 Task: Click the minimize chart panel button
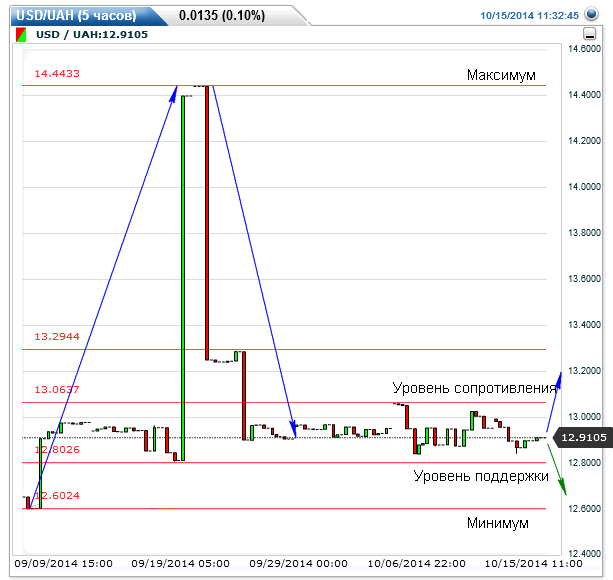pos(590,34)
